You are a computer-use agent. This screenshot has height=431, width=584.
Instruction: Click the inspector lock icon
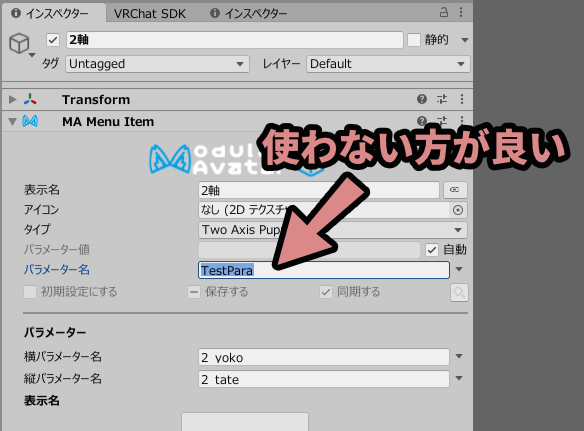click(444, 13)
